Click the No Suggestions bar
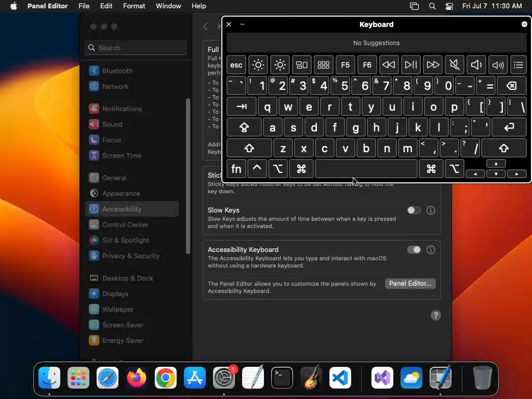The height and width of the screenshot is (399, 532). pyautogui.click(x=376, y=43)
